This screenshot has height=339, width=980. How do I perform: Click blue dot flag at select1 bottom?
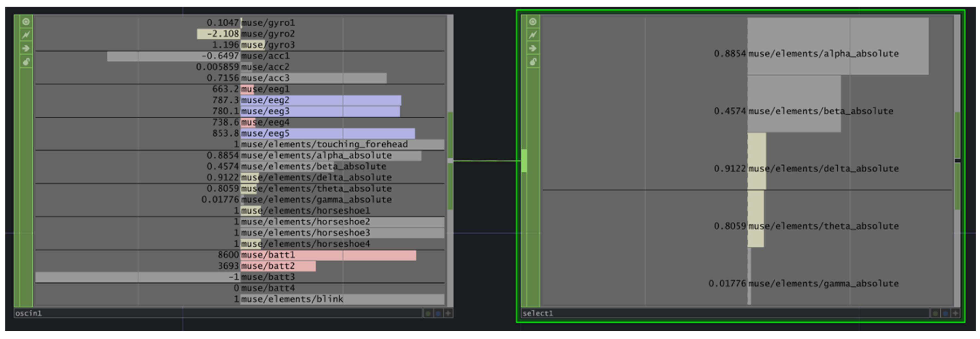tap(945, 313)
